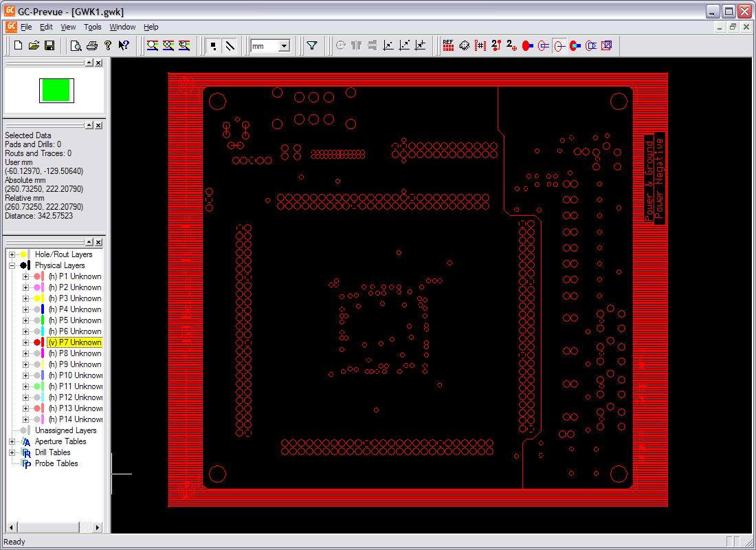The height and width of the screenshot is (550, 756).
Task: Click the green board overview thumbnail
Action: 56,90
